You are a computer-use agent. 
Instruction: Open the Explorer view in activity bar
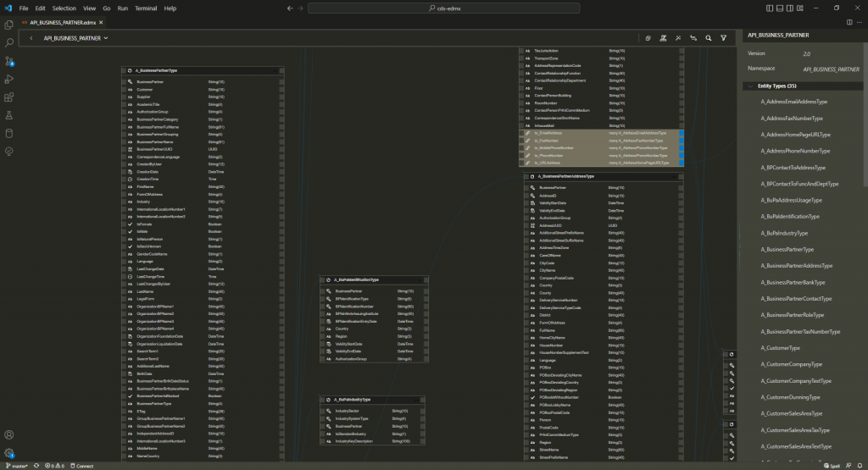click(x=8, y=25)
